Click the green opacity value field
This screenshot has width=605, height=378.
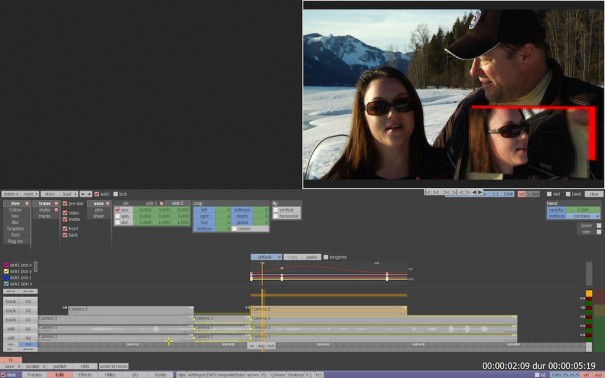point(583,210)
